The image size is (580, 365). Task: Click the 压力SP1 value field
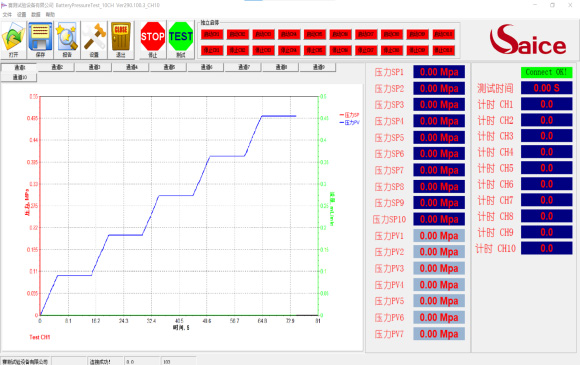(439, 72)
